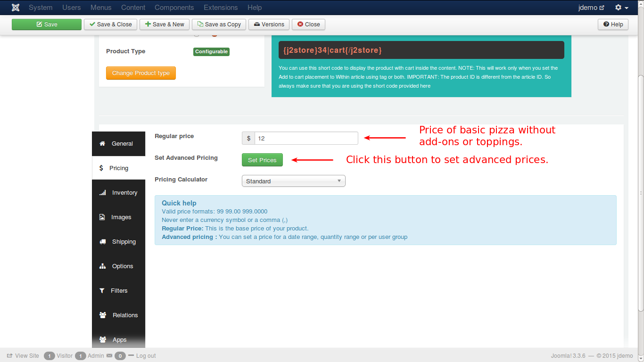Switch to the Apps tab
The height and width of the screenshot is (362, 644).
pos(119,339)
